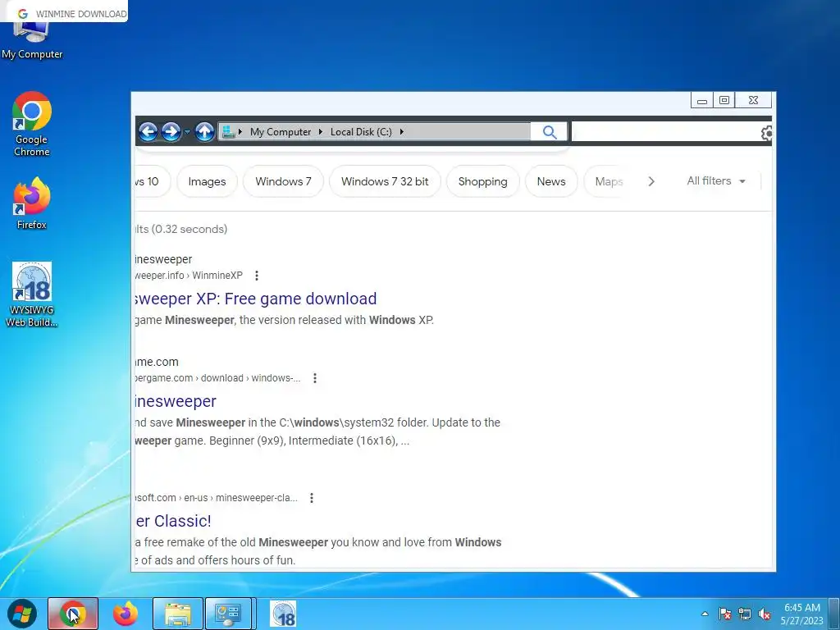Click the blue magnifier search icon

(549, 132)
